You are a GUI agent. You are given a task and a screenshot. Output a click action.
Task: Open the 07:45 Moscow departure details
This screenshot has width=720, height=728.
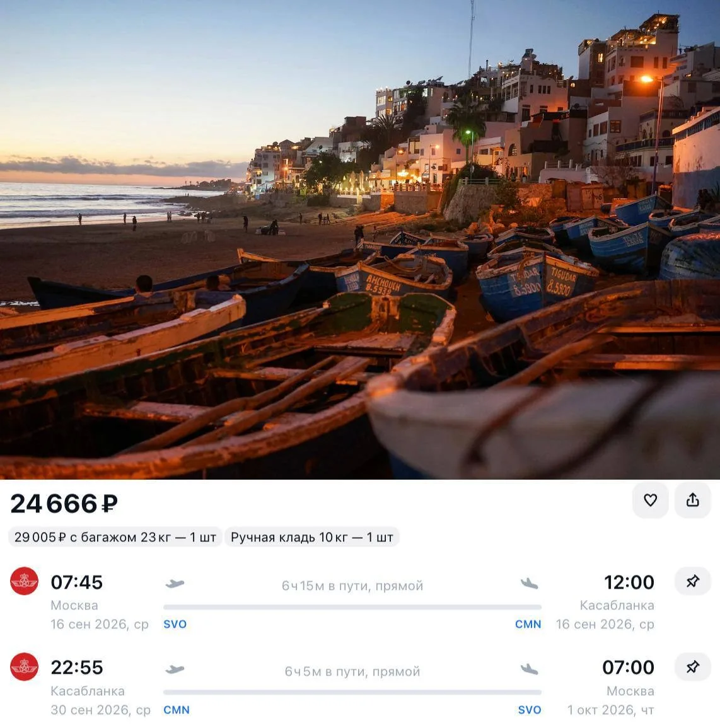pyautogui.click(x=77, y=582)
